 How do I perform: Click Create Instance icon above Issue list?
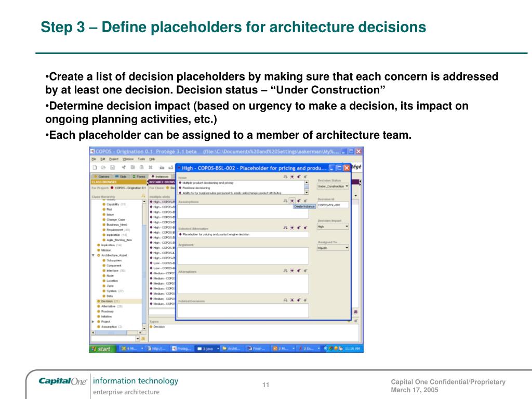[x=292, y=177]
